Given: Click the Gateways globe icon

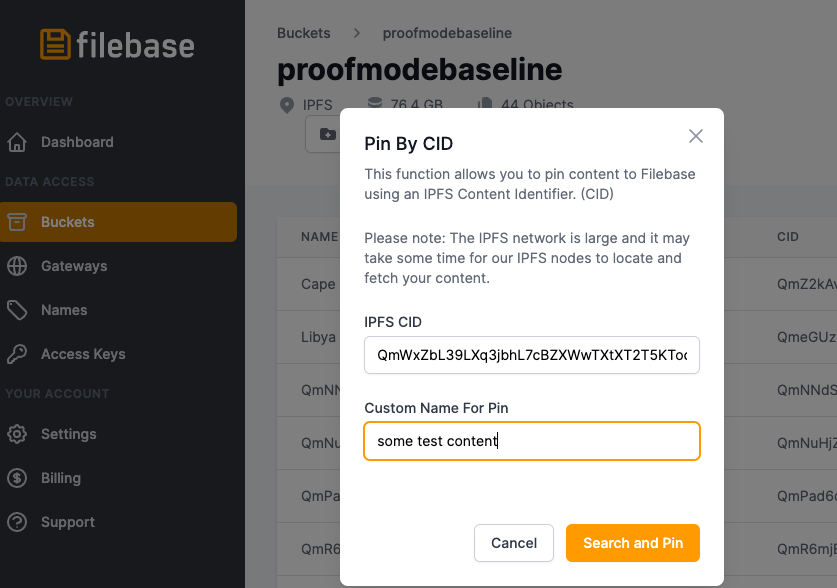Looking at the screenshot, I should pyautogui.click(x=17, y=266).
